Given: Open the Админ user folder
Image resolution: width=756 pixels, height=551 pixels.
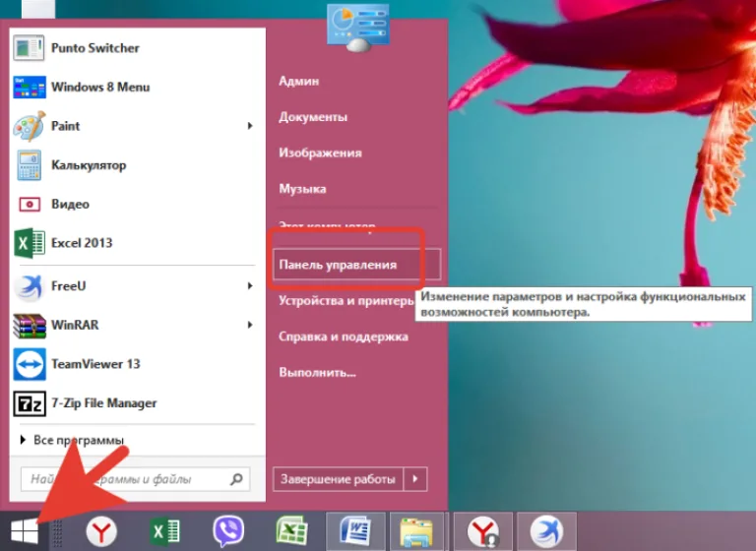Looking at the screenshot, I should click(299, 81).
